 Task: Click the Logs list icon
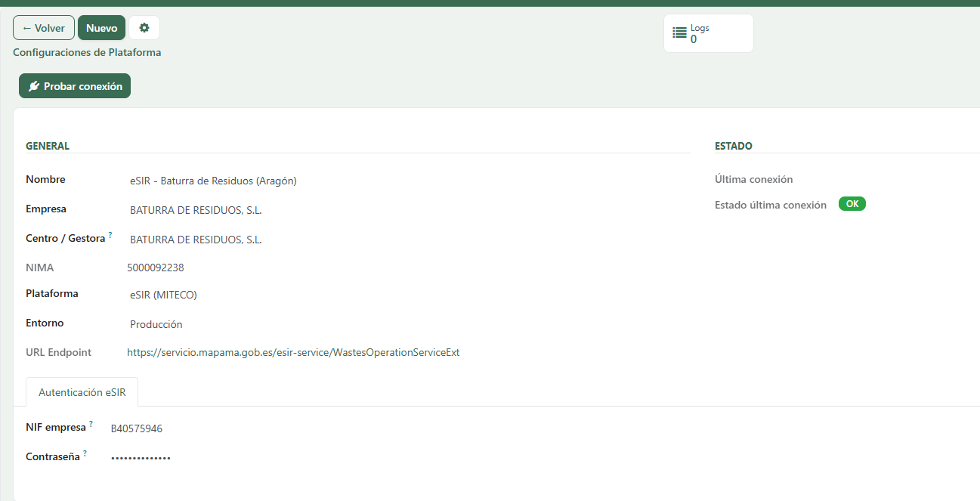(x=679, y=33)
